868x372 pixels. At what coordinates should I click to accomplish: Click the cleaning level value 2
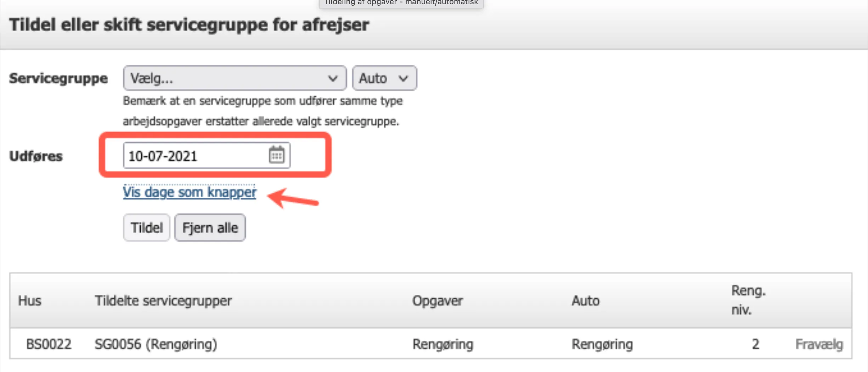tap(755, 344)
